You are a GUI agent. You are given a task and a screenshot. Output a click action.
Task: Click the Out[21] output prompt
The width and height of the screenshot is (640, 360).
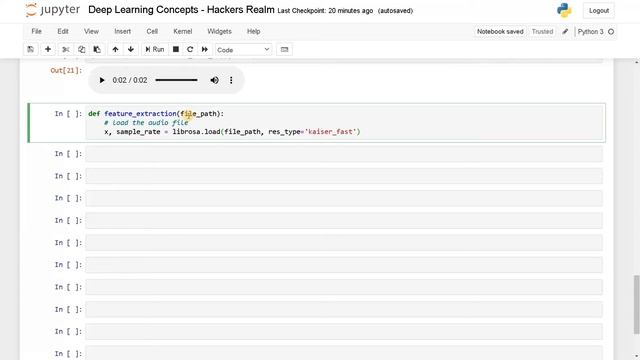coord(66,70)
